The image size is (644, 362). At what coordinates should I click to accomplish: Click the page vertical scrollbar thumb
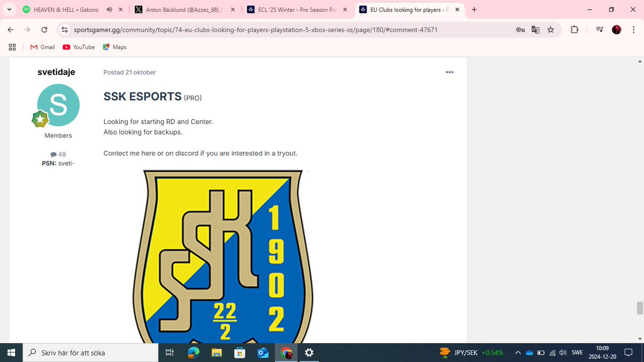[640, 308]
